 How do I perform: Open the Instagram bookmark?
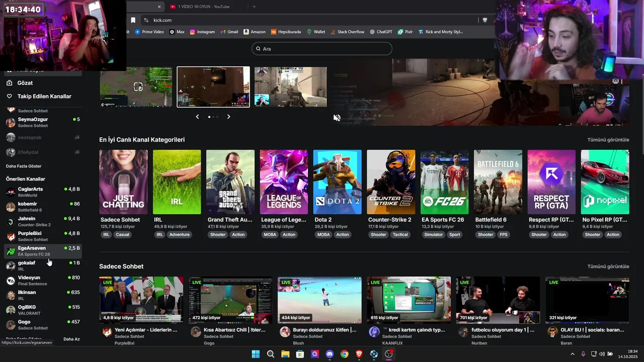click(x=202, y=32)
